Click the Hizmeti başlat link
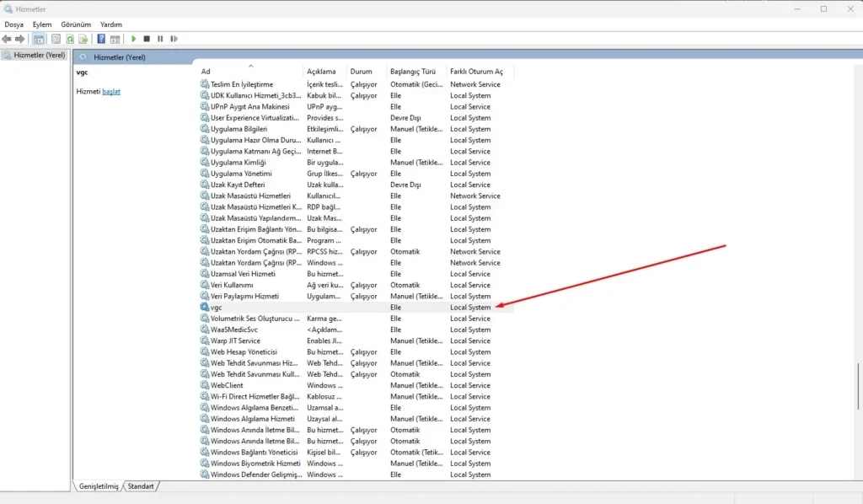 point(111,91)
